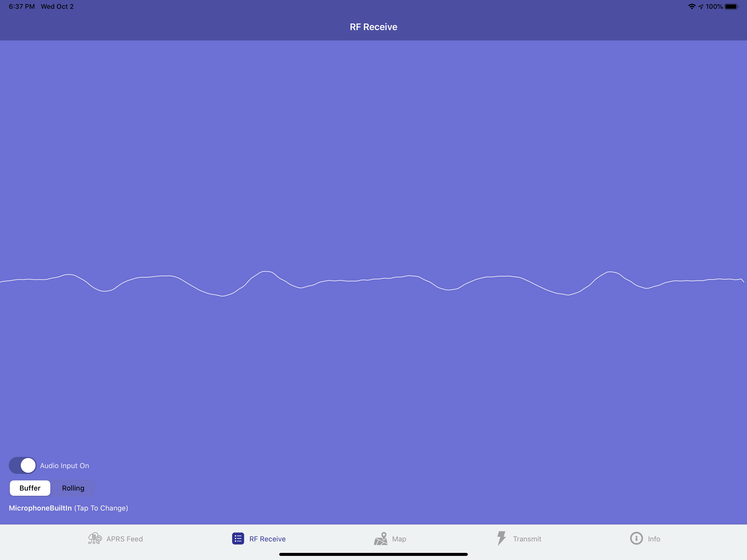Tap the 'Tap To Change' hint text

101,508
